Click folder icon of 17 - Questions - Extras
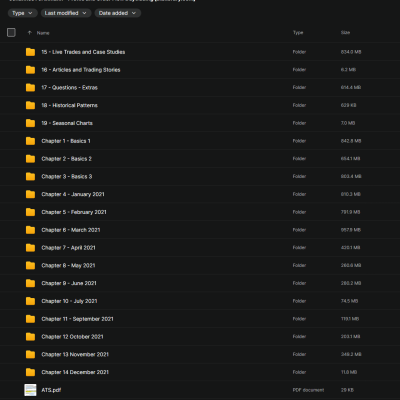Screen dimensions: 400x400 [x=30, y=88]
